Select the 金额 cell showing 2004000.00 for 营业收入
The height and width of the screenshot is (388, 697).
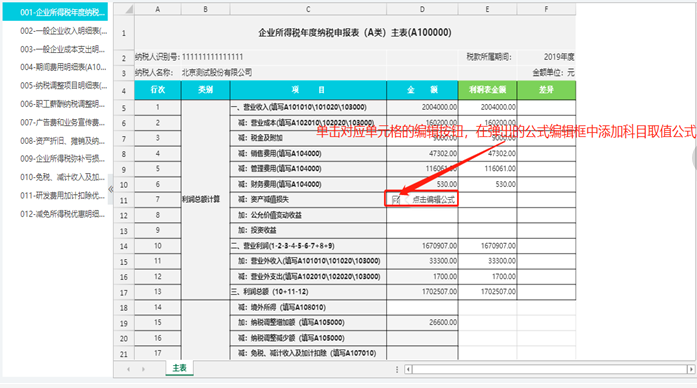[x=422, y=107]
